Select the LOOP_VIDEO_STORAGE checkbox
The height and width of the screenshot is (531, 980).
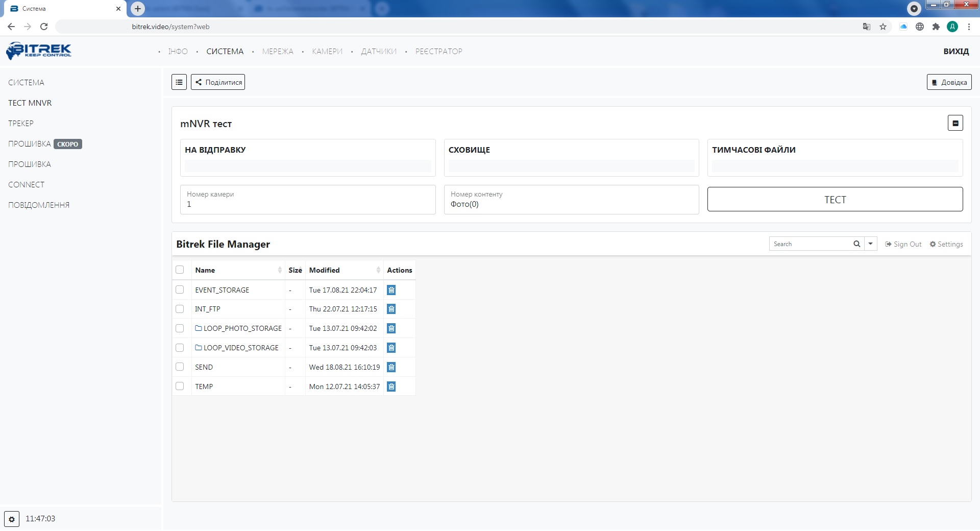[x=180, y=348]
